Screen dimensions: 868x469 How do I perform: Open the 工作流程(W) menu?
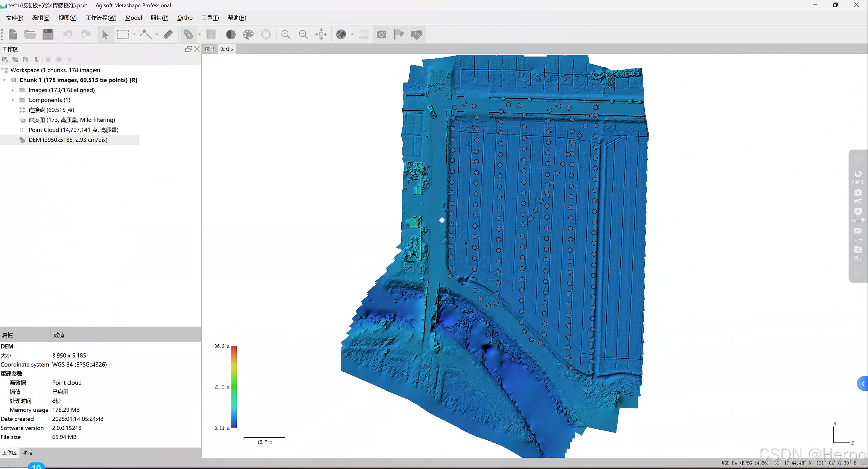coord(101,18)
